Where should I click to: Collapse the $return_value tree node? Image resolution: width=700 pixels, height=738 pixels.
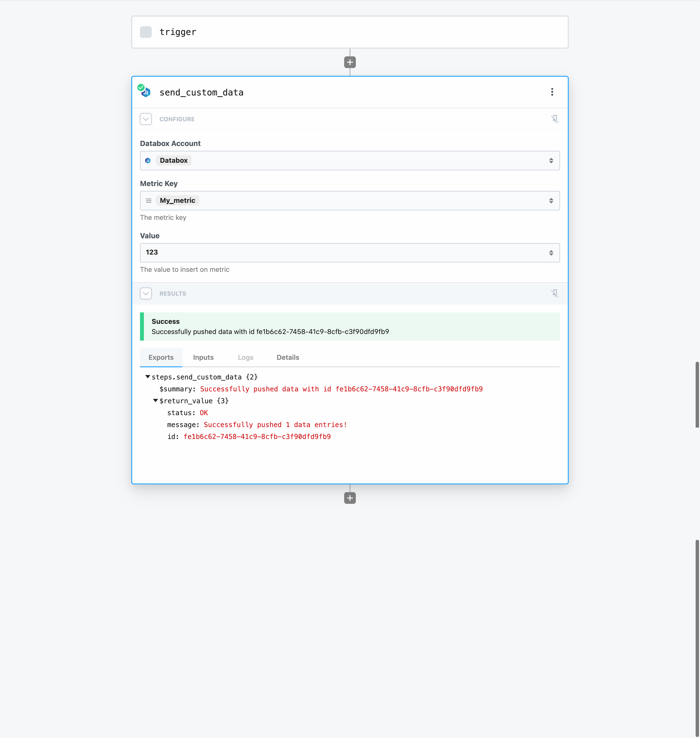point(155,401)
